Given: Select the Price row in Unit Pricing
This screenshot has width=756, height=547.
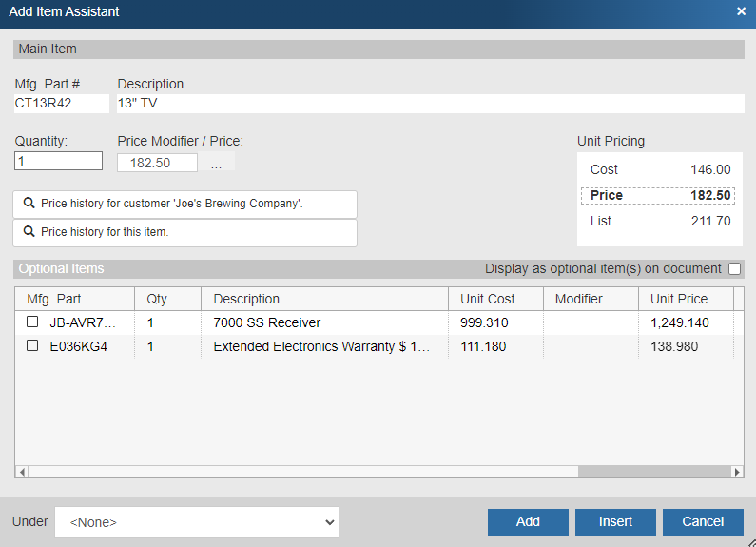Looking at the screenshot, I should 660,195.
